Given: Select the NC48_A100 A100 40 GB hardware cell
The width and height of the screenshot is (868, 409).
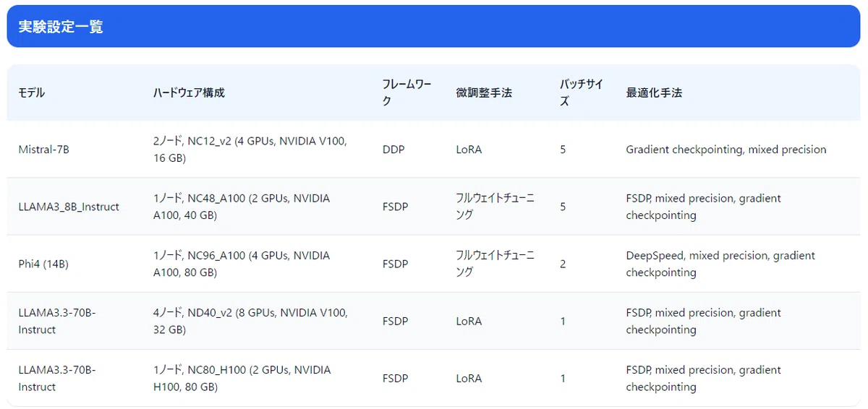Looking at the screenshot, I should (242, 207).
